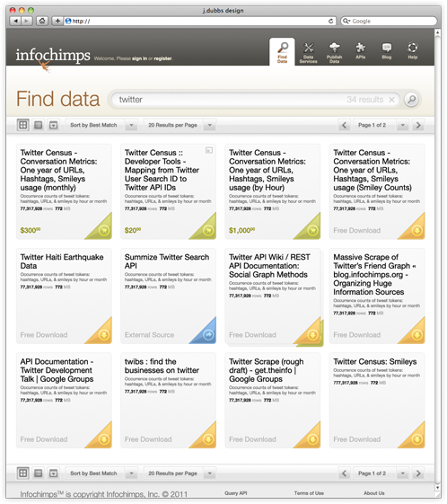Screen dimensions: 447x504
Task: Click the Google search box
Action: (389, 21)
